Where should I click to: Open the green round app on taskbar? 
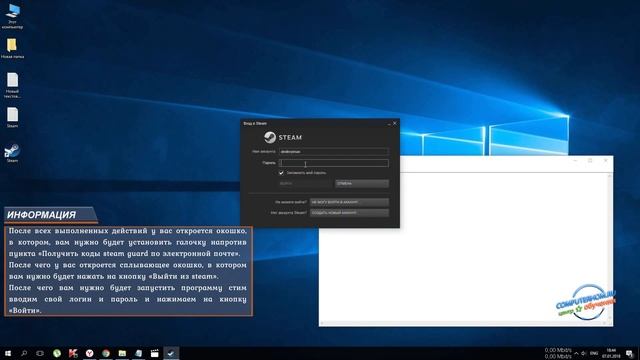pos(57,353)
